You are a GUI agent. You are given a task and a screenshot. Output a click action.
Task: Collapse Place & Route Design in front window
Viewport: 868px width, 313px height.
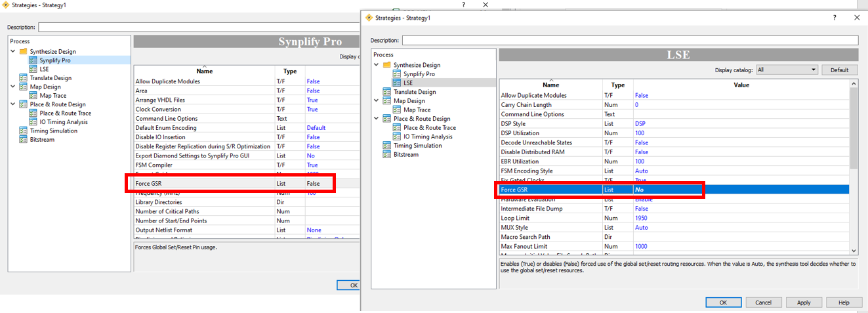point(377,119)
